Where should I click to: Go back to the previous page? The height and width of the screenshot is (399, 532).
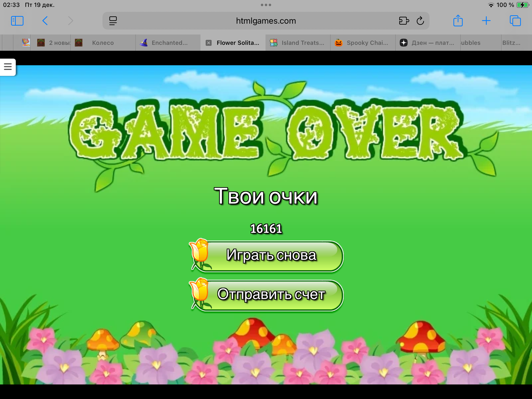click(45, 21)
